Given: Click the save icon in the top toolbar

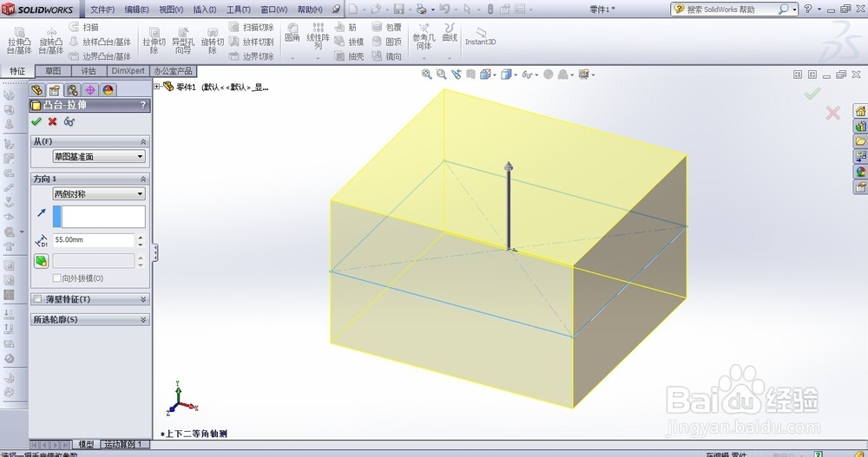Looking at the screenshot, I should point(398,10).
